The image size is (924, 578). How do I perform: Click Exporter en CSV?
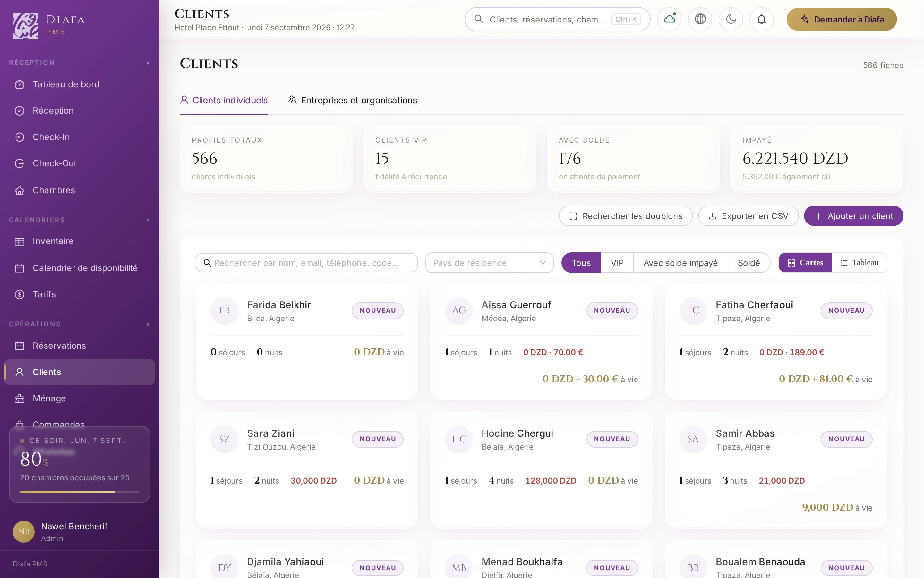click(749, 216)
